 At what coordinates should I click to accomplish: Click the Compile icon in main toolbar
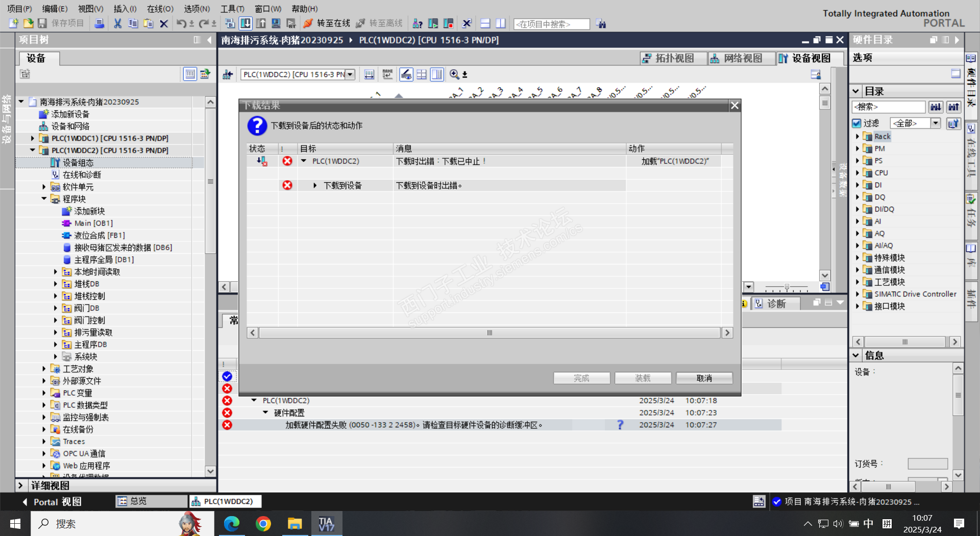pyautogui.click(x=230, y=23)
